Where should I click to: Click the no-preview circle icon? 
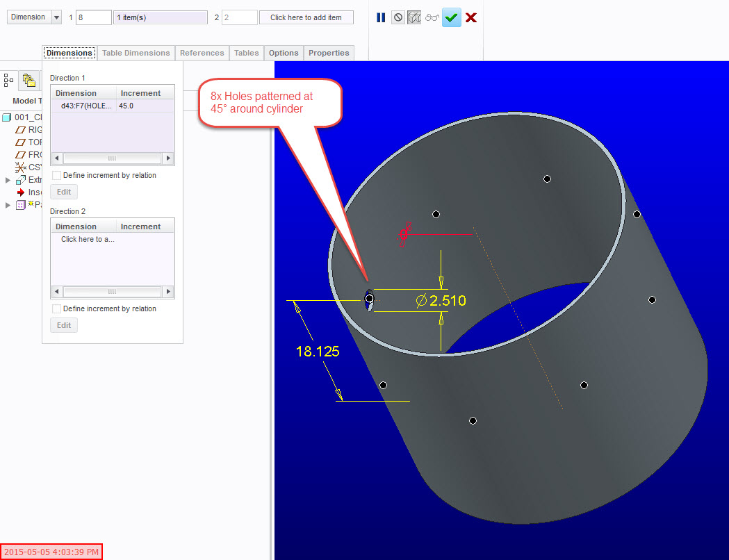(x=398, y=17)
